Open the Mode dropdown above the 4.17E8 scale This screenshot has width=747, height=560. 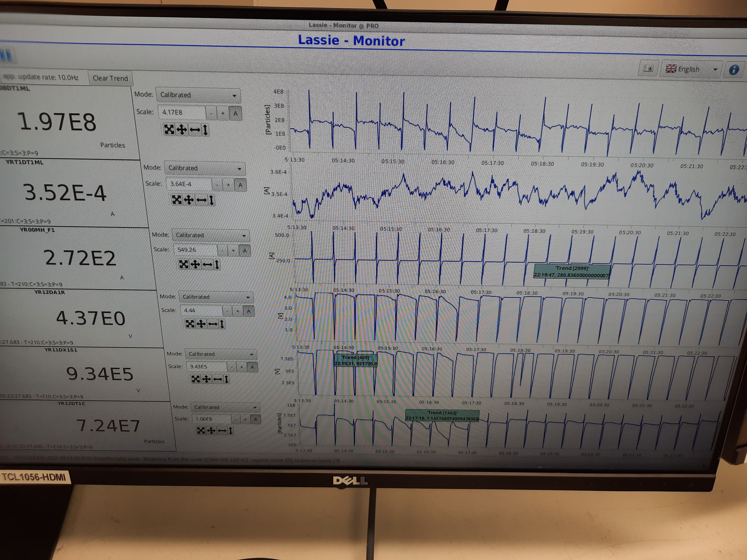[x=198, y=95]
